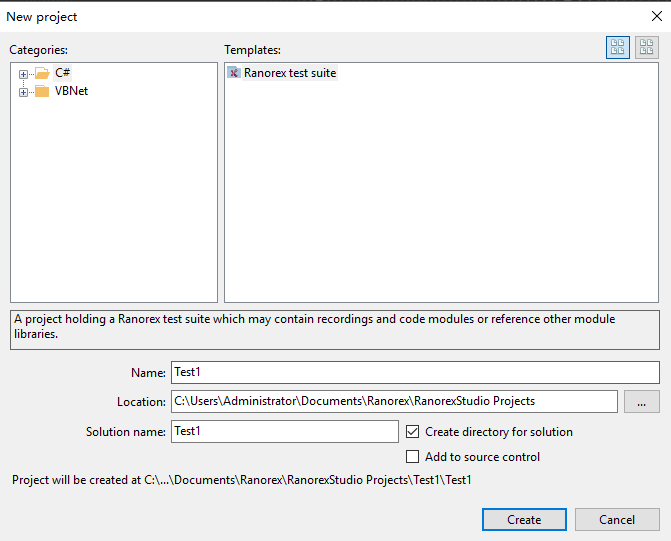
Task: Expand the C# category node
Action: 23,74
